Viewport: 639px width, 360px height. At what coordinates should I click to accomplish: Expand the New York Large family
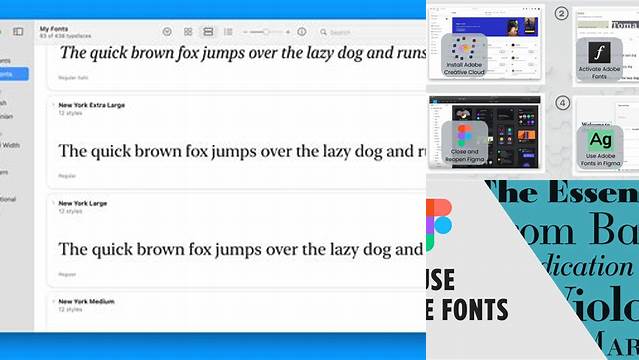[53, 203]
